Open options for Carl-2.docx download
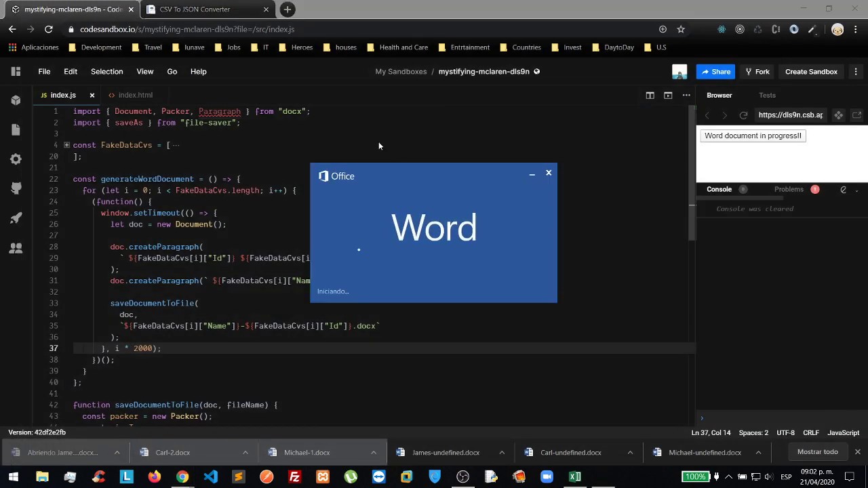The width and height of the screenshot is (868, 488). click(245, 452)
